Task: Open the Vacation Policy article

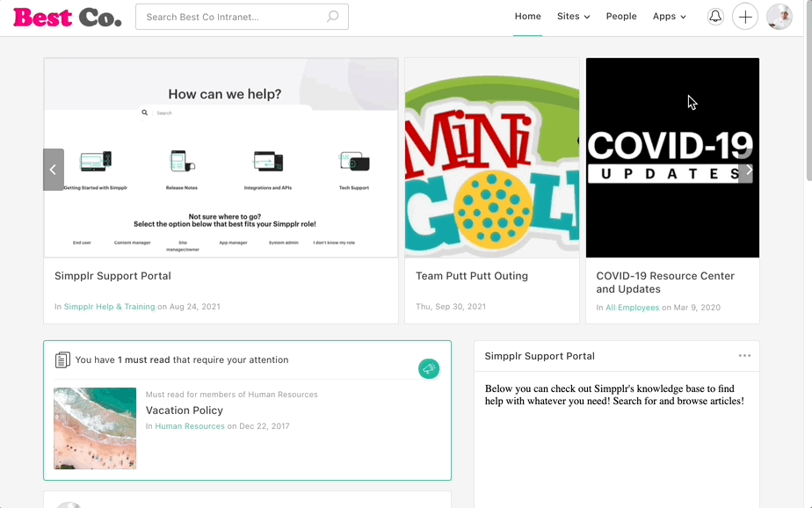Action: click(x=185, y=410)
